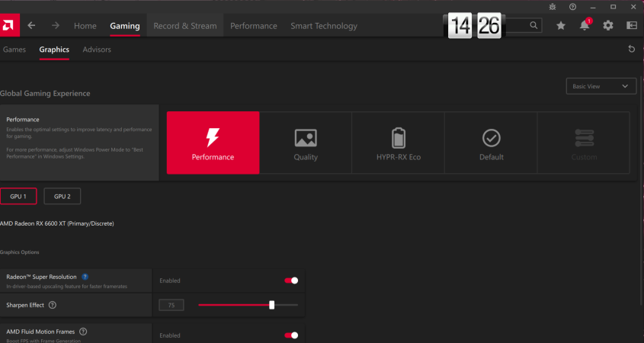644x343 pixels.
Task: Click the vertical scrollbar on the right
Action: [x=642, y=189]
